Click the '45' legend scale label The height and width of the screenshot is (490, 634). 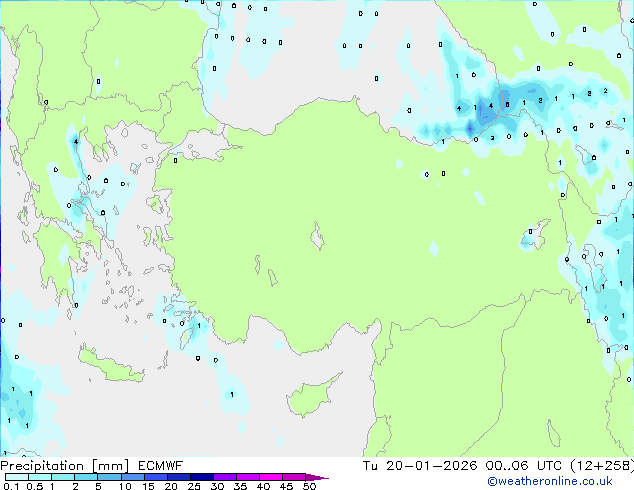coord(286,486)
